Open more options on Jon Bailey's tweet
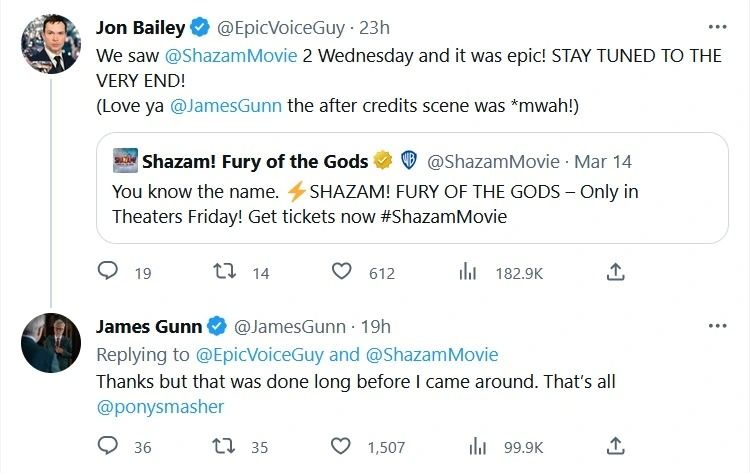 [717, 26]
